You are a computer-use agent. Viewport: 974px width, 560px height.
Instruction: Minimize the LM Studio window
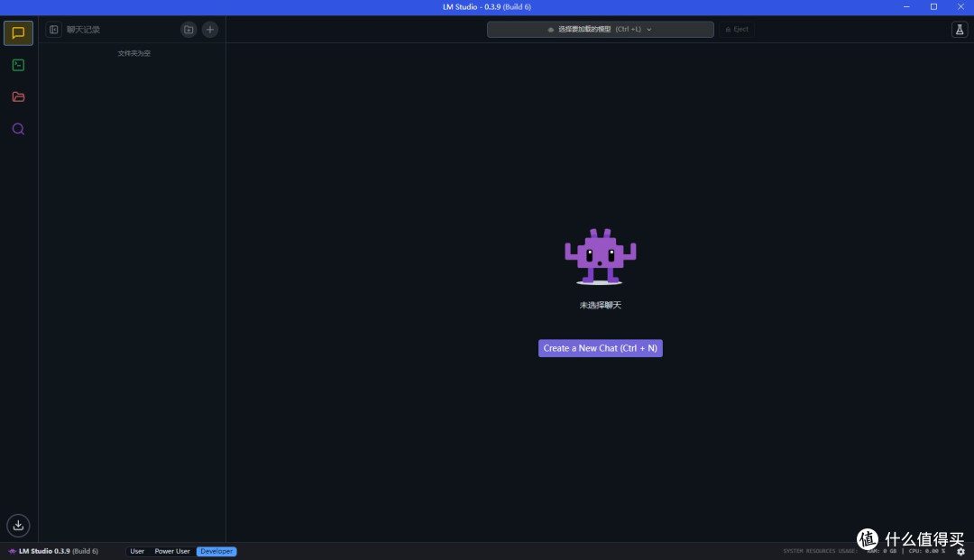click(x=906, y=7)
